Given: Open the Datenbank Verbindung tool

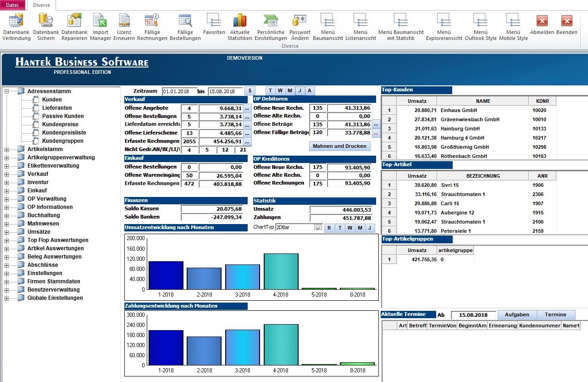Looking at the screenshot, I should coord(17,27).
